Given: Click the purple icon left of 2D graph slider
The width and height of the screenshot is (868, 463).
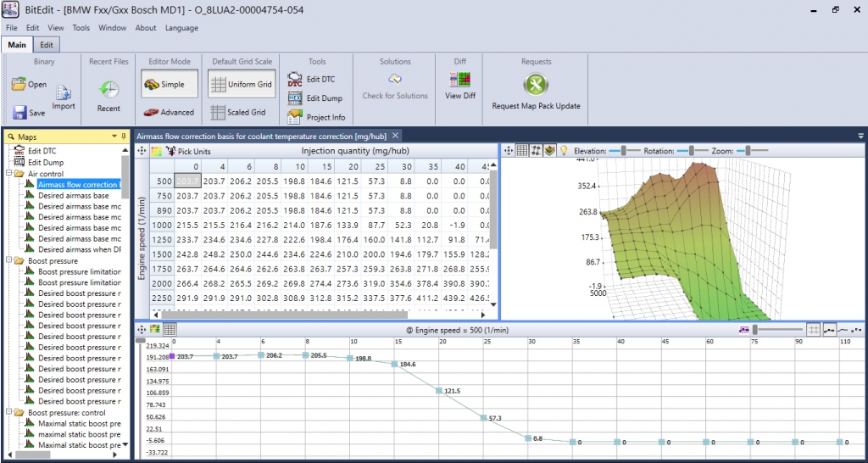Looking at the screenshot, I should [x=744, y=330].
